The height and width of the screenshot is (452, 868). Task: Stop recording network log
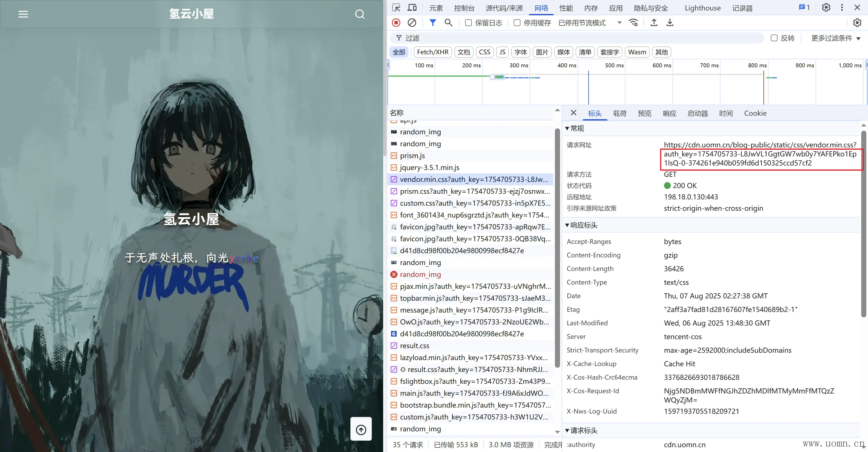(x=396, y=23)
